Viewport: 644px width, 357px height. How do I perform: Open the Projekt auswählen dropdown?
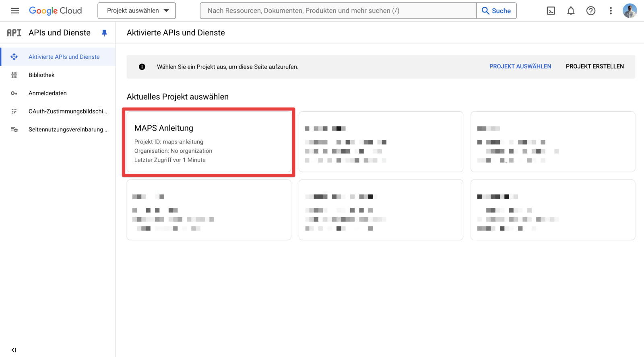137,11
